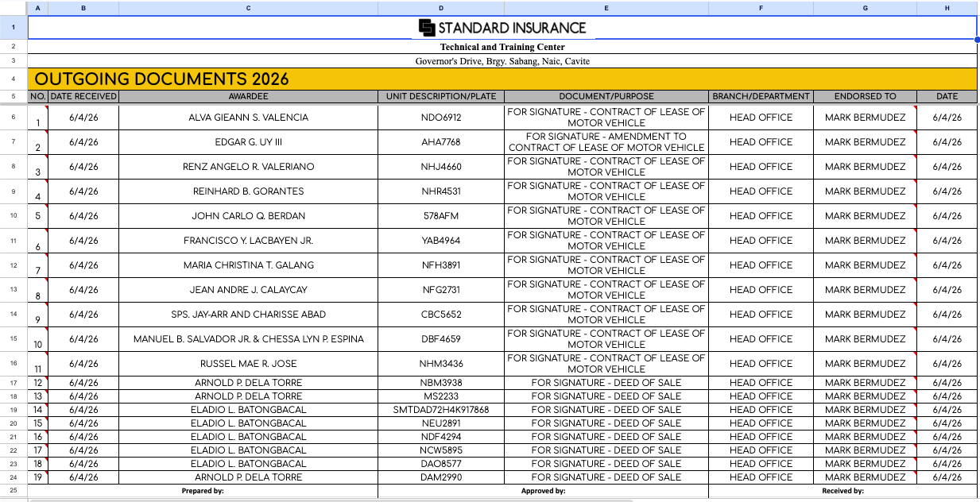Click plate number NHJ4660
Viewport: 980px width, 502px height.
click(441, 167)
